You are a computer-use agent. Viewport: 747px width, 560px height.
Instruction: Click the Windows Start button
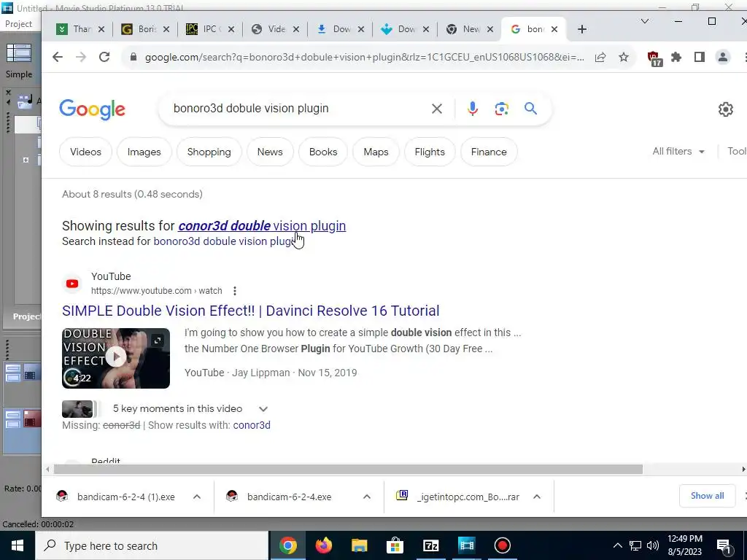pyautogui.click(x=18, y=545)
